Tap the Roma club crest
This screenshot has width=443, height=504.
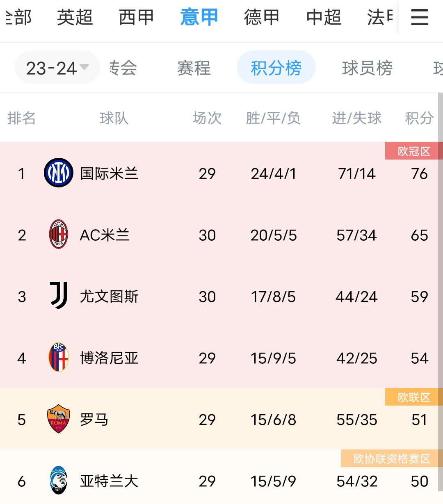click(x=58, y=419)
